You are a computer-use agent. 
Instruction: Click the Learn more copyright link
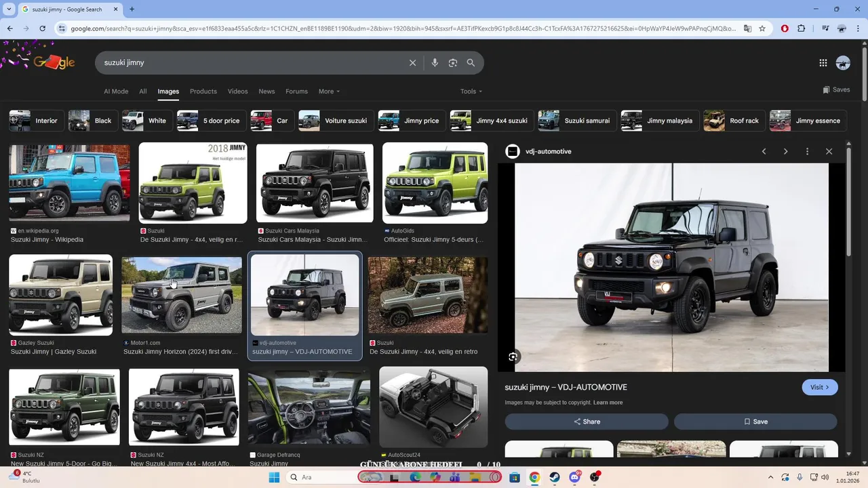coord(608,403)
